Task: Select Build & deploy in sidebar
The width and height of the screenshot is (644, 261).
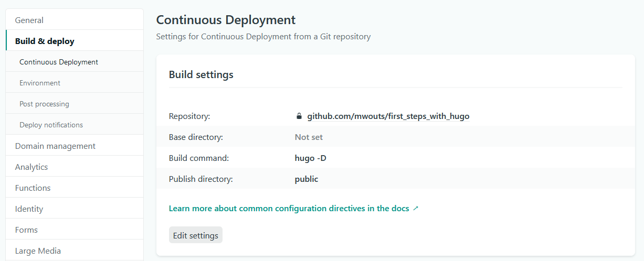Action: click(45, 41)
